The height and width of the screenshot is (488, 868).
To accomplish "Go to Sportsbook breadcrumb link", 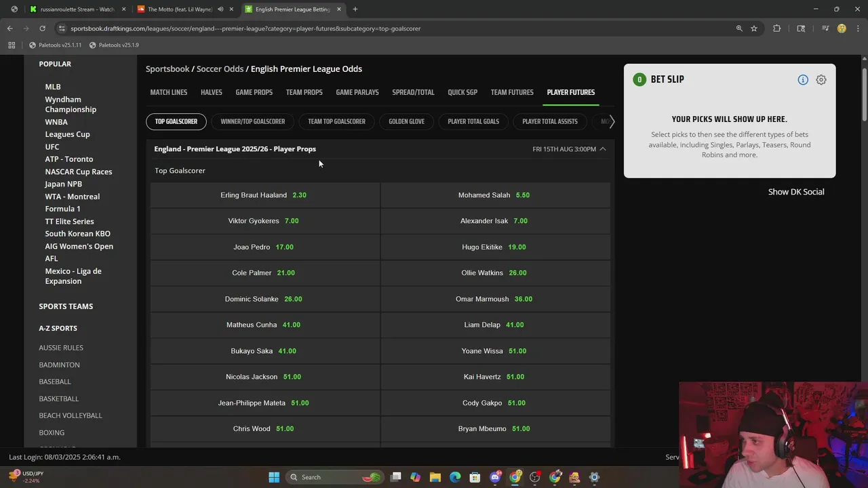I will 167,69.
